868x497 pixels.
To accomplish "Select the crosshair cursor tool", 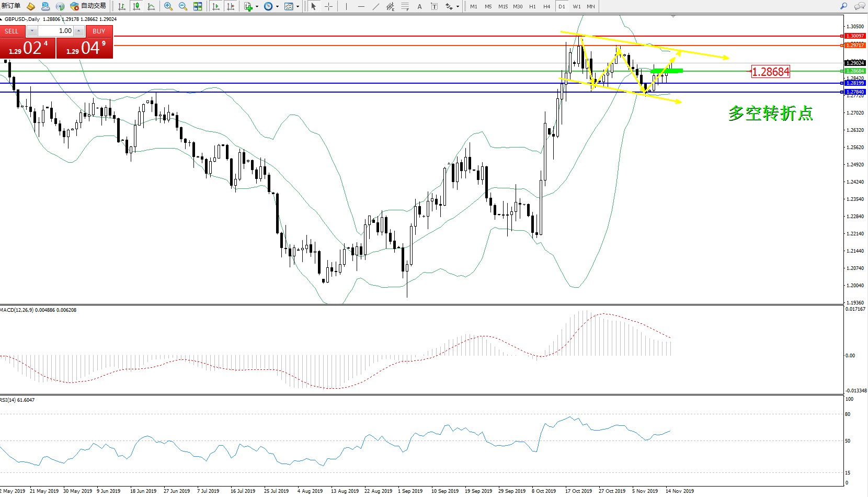I will click(328, 6).
